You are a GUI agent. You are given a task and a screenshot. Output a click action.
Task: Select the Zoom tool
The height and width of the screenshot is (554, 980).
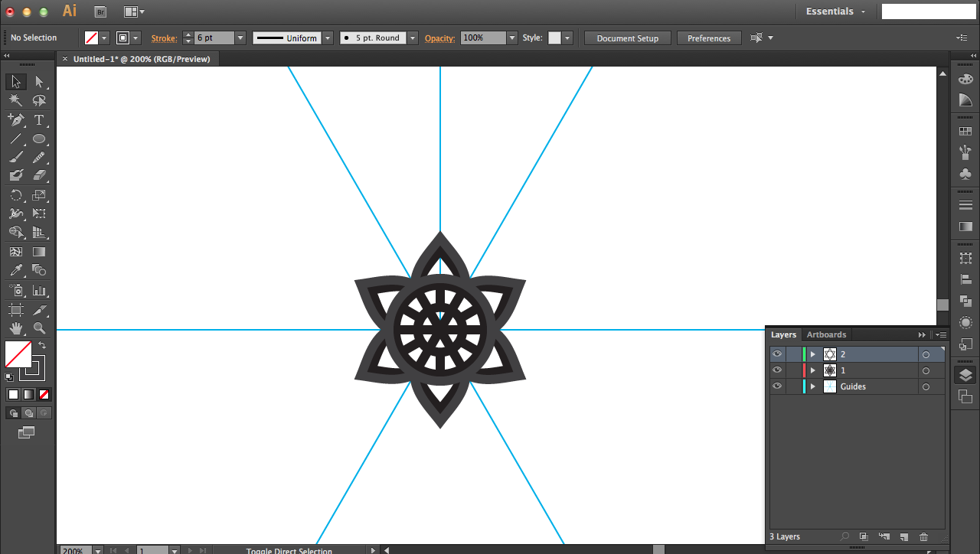point(39,328)
